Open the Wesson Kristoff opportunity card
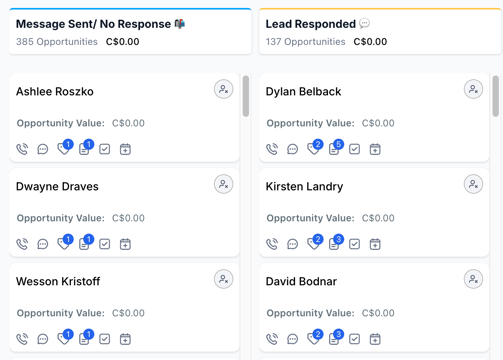 click(124, 307)
